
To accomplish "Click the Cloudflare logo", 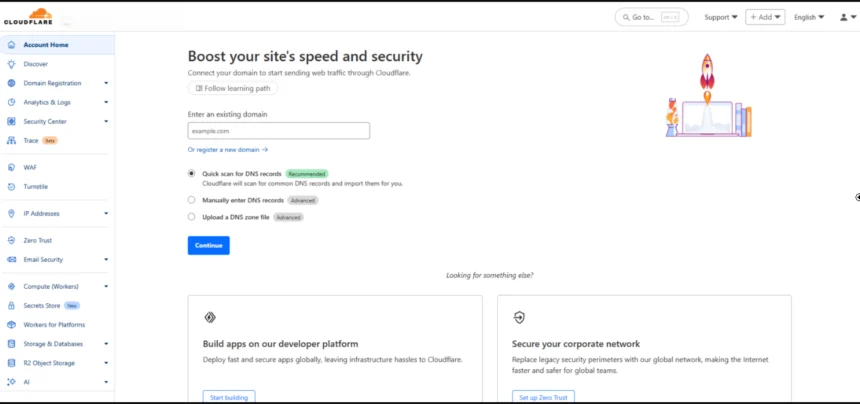I will [28, 16].
